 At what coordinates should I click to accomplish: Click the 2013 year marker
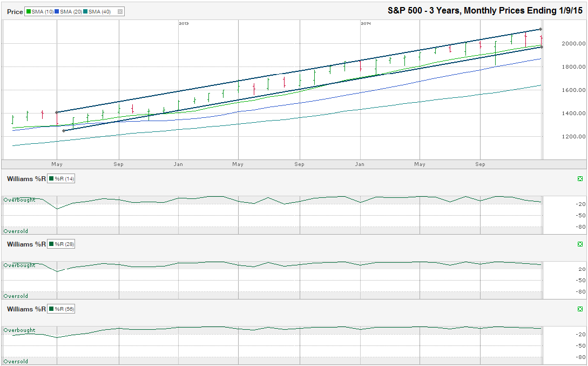point(184,23)
